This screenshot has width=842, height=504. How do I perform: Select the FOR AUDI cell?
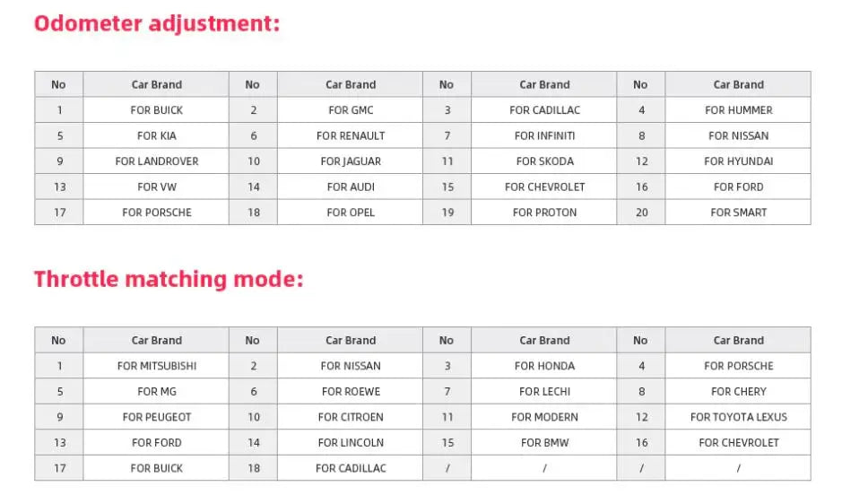click(351, 187)
